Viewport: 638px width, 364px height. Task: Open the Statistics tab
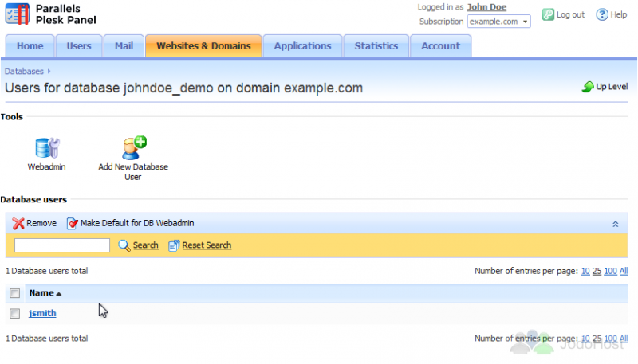click(x=376, y=46)
